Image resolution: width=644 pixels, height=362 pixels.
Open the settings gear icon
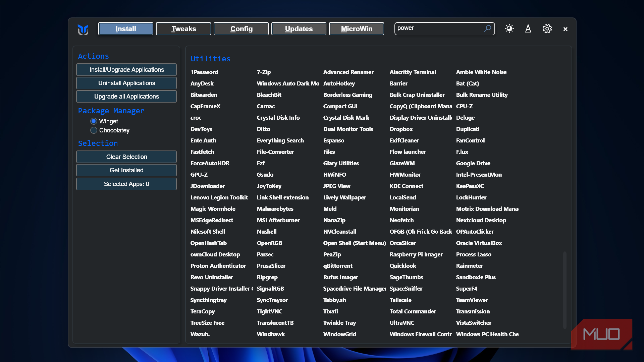(547, 29)
